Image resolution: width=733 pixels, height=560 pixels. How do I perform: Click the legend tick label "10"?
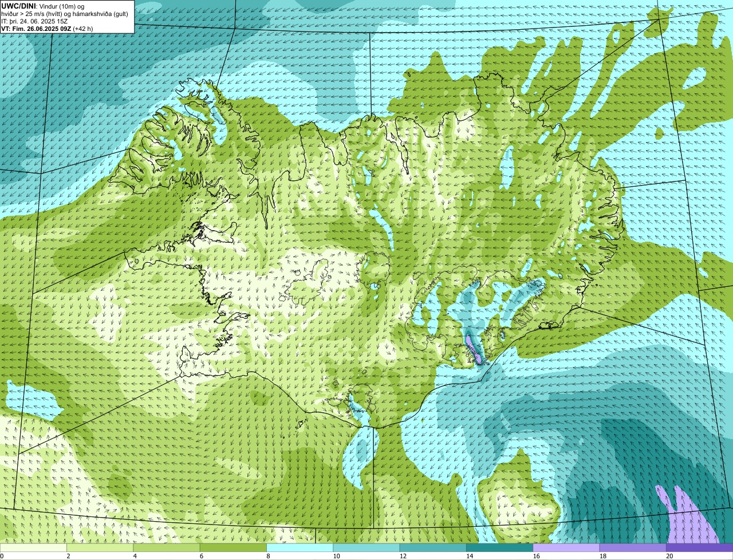(336, 556)
